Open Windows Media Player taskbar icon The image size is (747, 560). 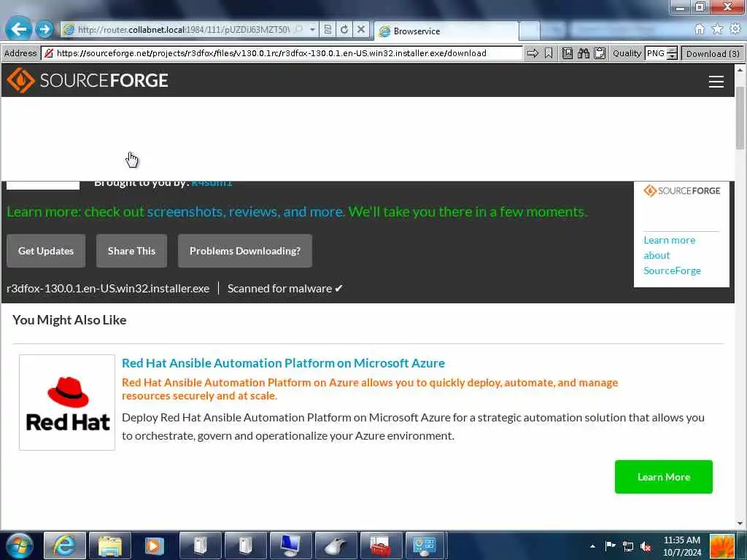coord(154,545)
